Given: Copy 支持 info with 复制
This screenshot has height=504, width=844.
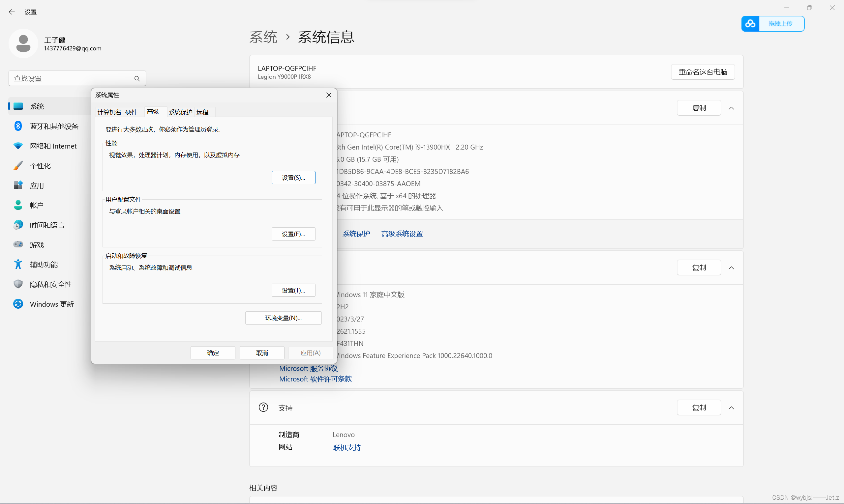Looking at the screenshot, I should [x=699, y=408].
